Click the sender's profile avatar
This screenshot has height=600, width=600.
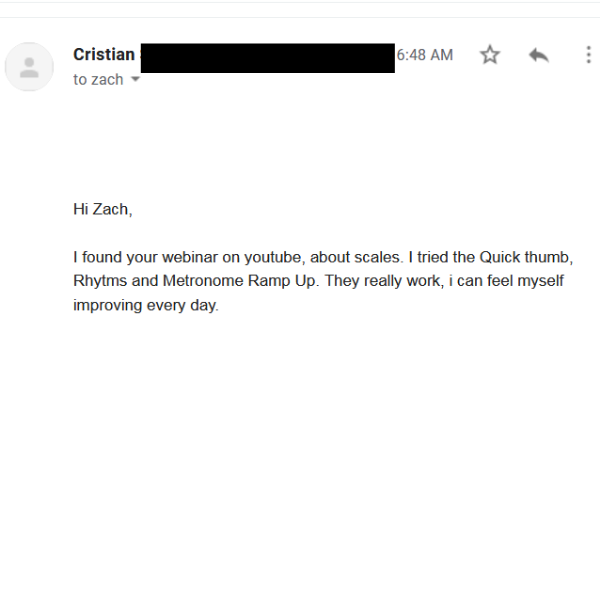coord(29,67)
